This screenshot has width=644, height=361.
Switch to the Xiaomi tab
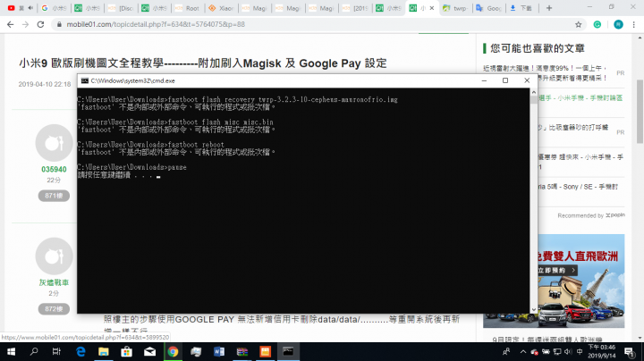(221, 8)
